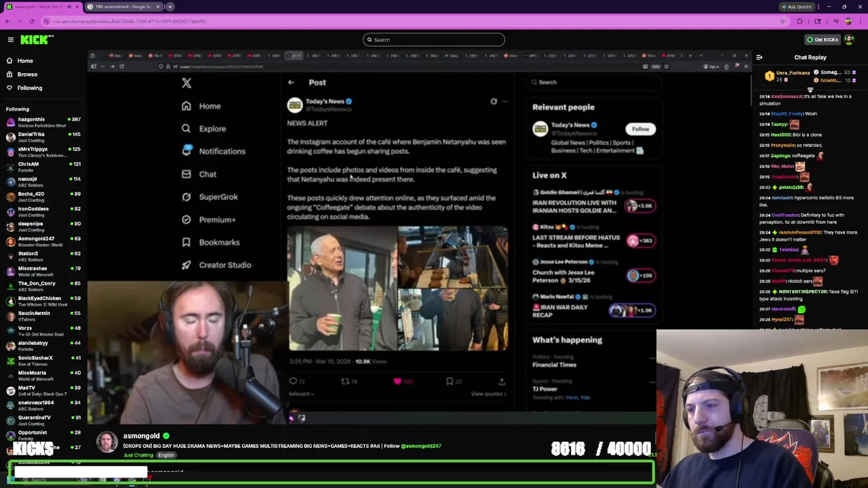Click the back arrow beside Post
Screen dimensions: 868x488
(291, 83)
